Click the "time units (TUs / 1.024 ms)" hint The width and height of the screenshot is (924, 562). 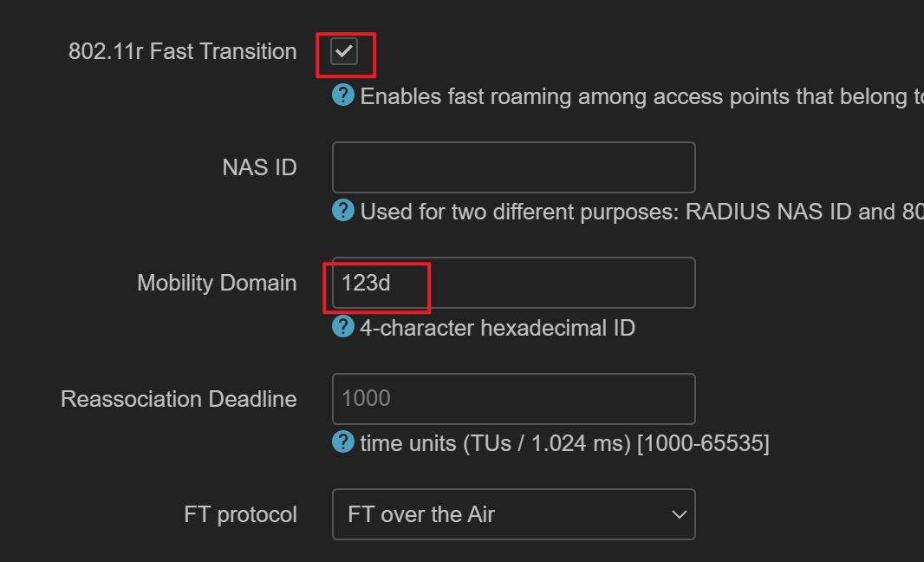(564, 444)
